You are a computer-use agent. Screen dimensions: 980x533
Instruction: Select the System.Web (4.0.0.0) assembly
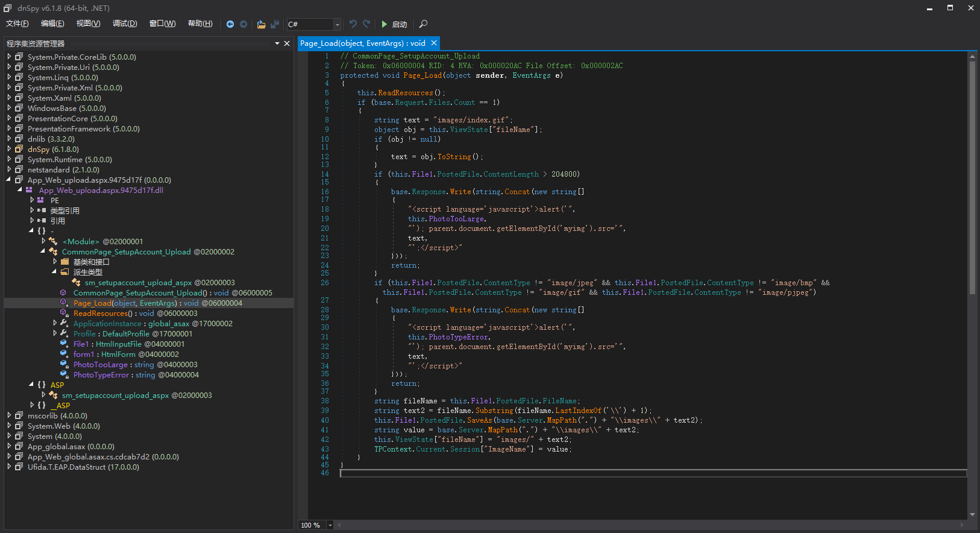pos(64,426)
